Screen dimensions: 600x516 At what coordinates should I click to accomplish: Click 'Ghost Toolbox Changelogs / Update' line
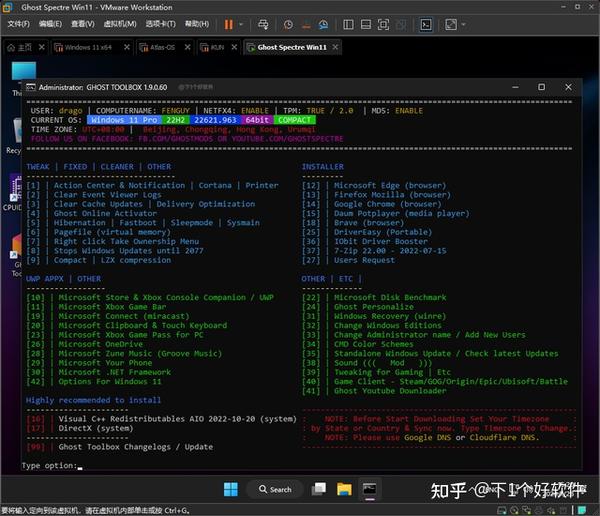click(135, 447)
